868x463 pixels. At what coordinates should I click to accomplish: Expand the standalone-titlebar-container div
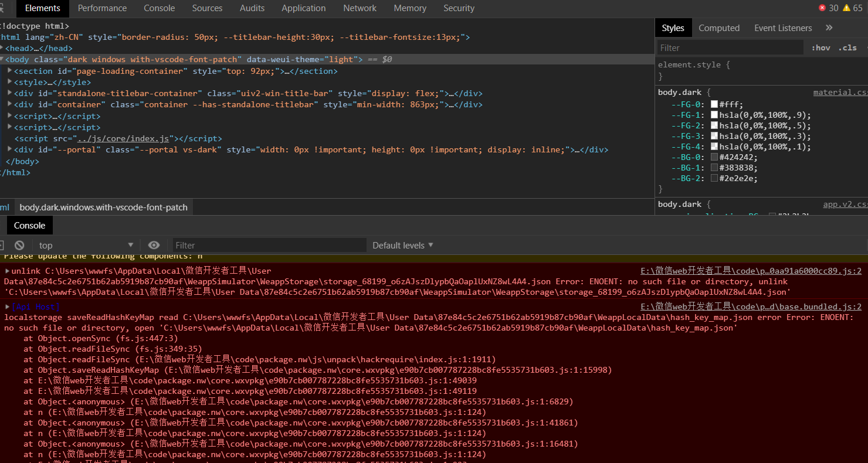[x=10, y=93]
